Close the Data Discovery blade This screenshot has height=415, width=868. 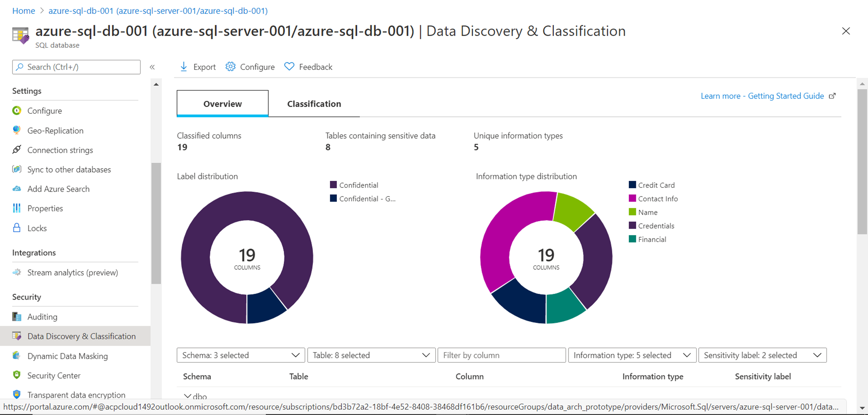846,31
